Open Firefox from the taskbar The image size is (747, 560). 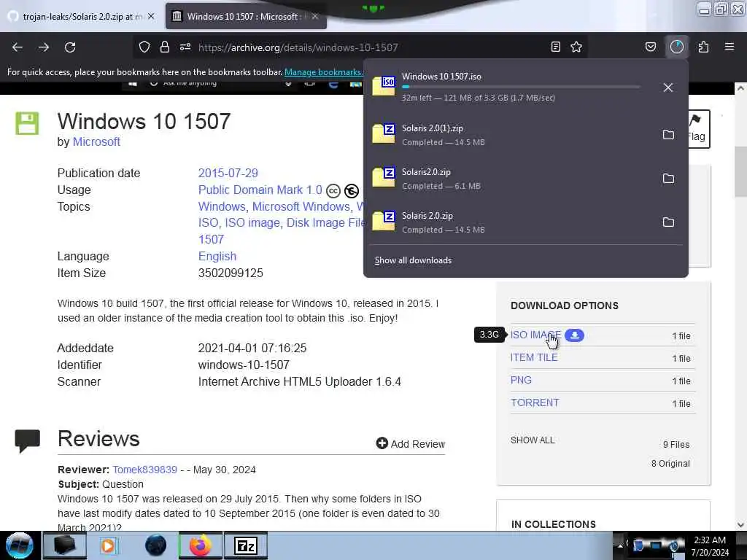click(200, 545)
